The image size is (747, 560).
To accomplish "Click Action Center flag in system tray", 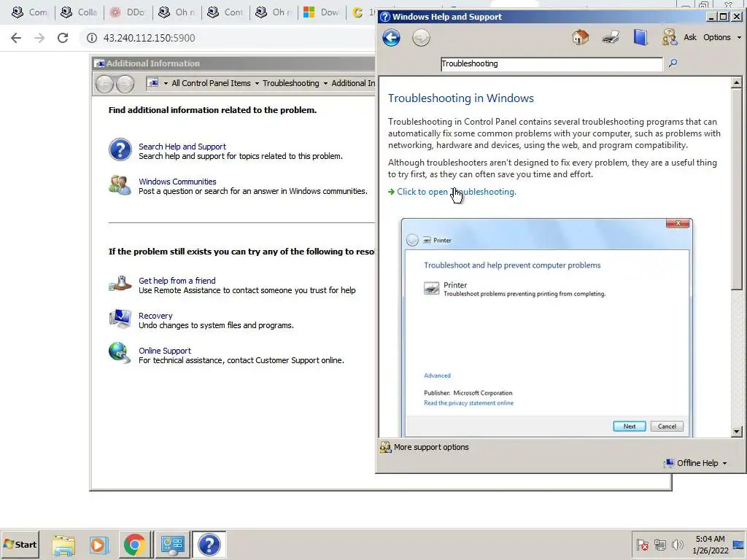I will tap(642, 545).
